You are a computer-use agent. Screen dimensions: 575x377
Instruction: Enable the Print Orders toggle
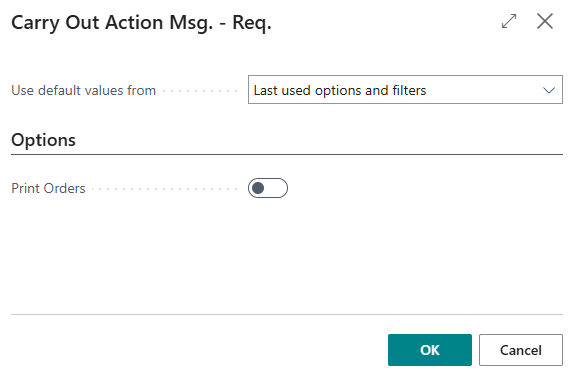coord(268,188)
